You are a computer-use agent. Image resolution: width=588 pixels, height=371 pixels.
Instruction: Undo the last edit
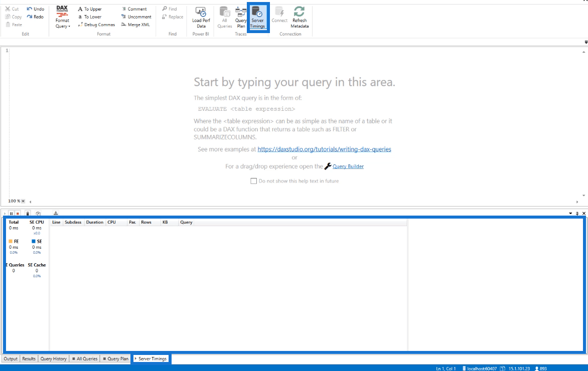(x=35, y=9)
